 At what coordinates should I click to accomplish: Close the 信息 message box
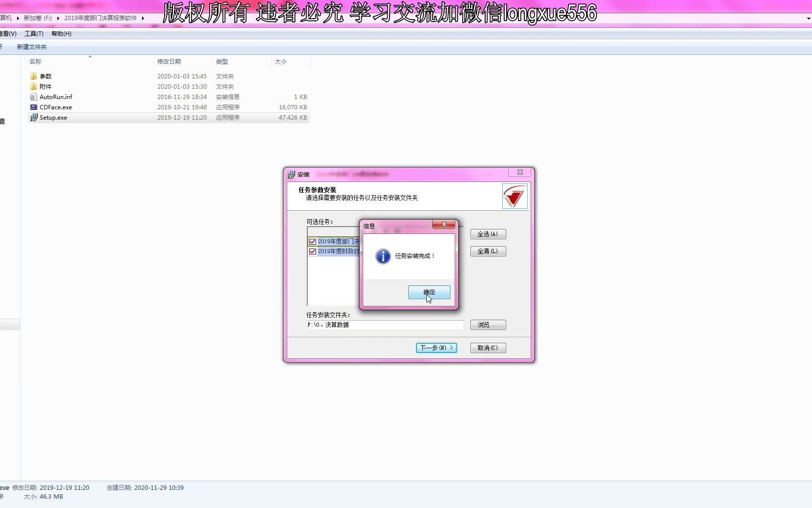444,224
